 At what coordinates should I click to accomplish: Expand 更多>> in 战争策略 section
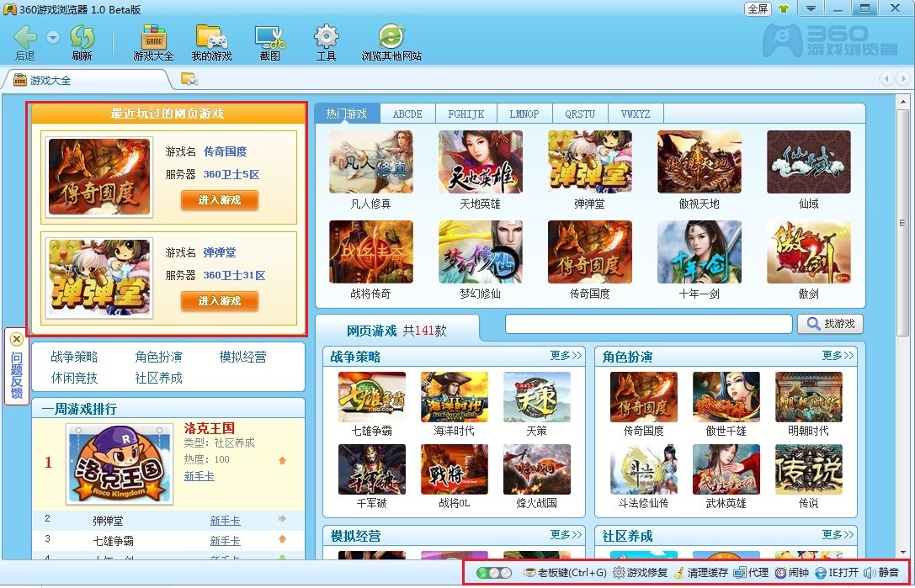pos(566,355)
